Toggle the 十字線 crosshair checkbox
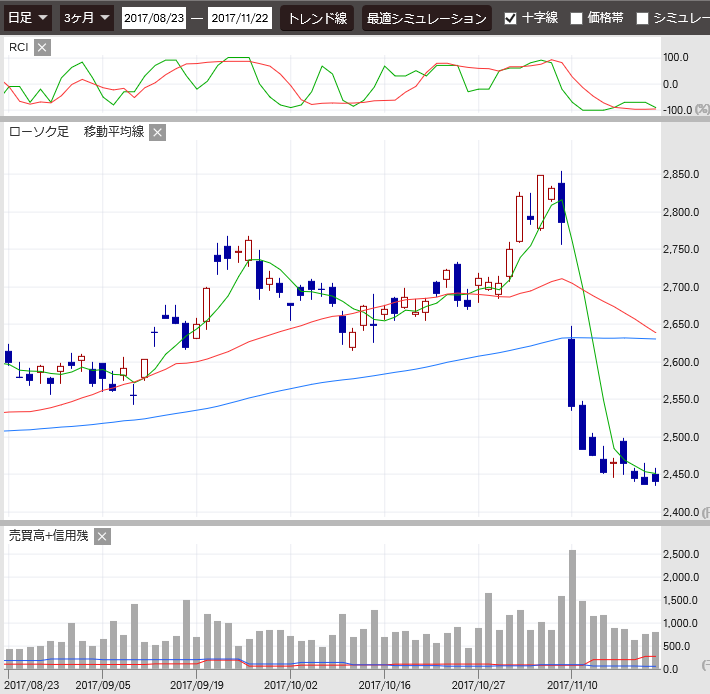 tap(511, 18)
